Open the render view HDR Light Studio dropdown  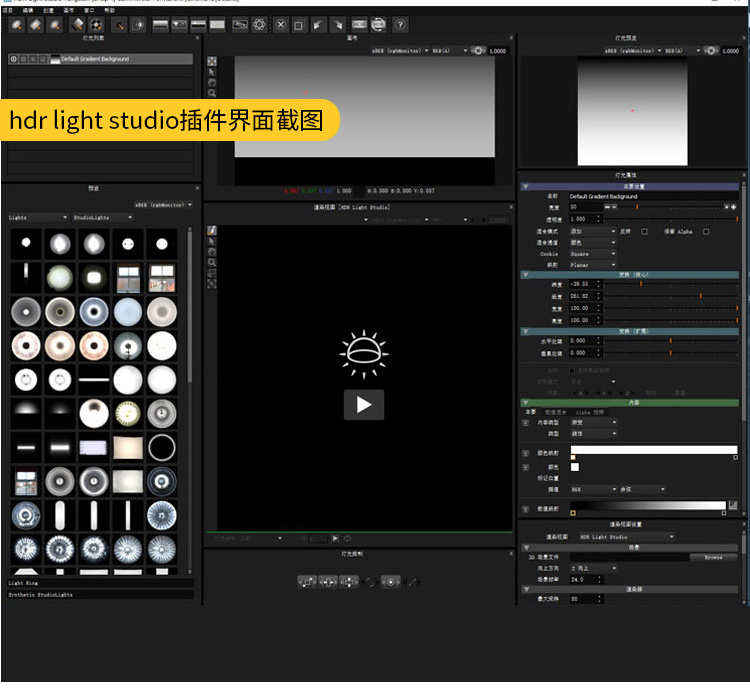point(627,537)
